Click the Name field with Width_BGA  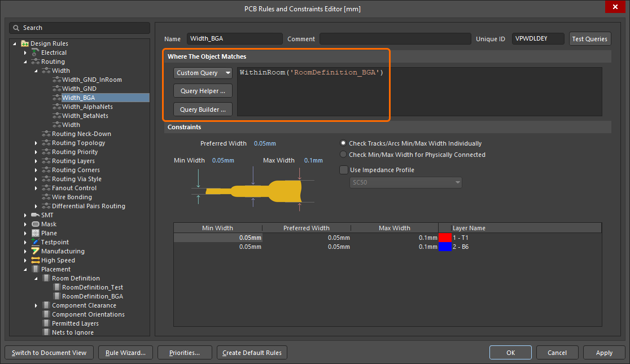coord(235,38)
